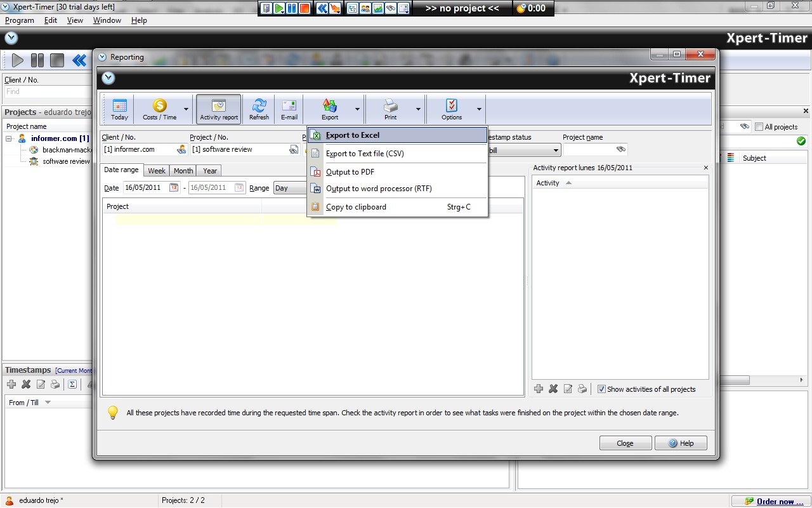Open the Options toolbar button
The height and width of the screenshot is (508, 812).
coord(452,109)
